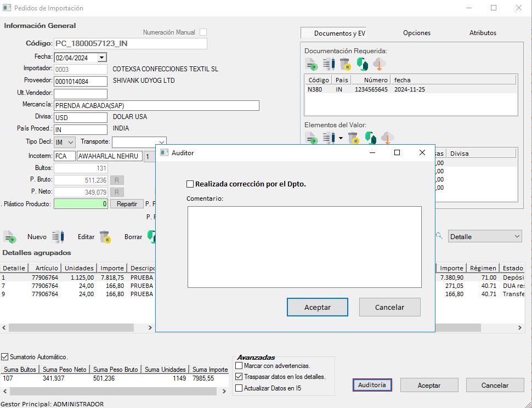Expand the Transporte dropdown

161,142
